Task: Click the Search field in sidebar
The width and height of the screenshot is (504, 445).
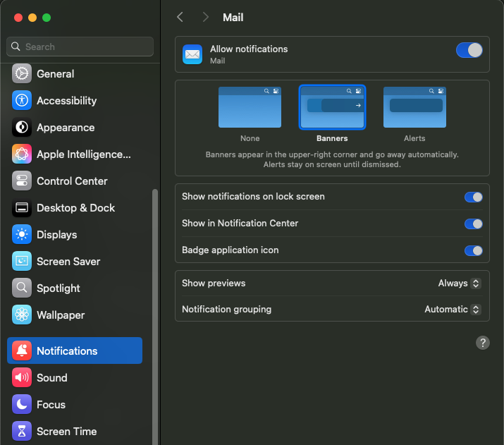Action: click(x=80, y=47)
